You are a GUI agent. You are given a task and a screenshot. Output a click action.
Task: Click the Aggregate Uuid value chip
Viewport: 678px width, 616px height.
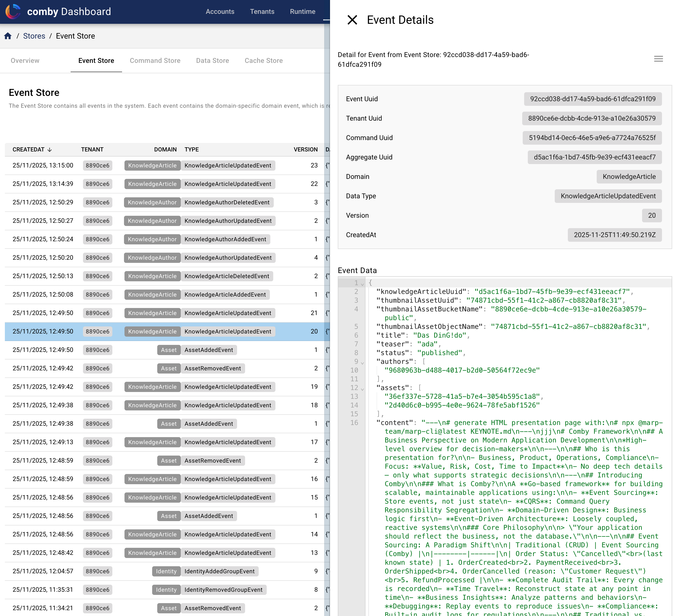[x=595, y=157]
